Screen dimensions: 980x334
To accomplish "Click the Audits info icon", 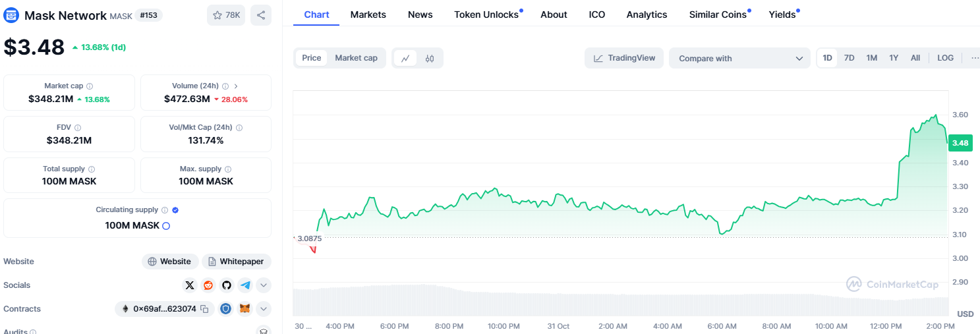I will tap(33, 333).
